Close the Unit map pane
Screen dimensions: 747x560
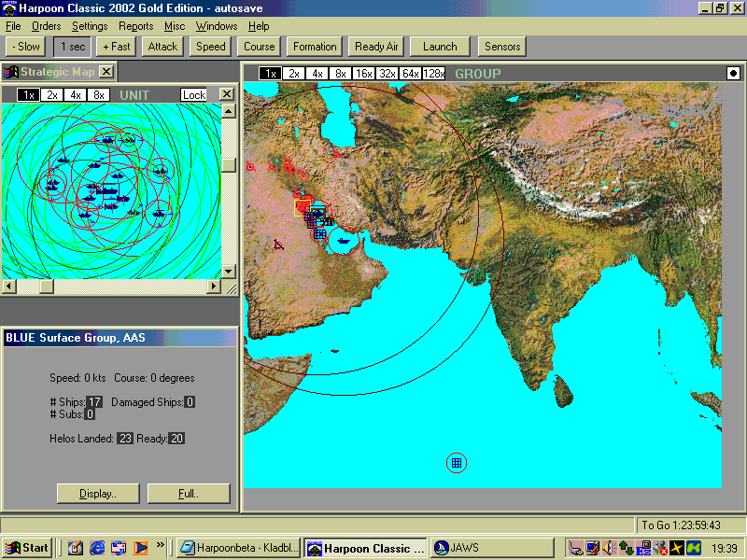tap(227, 94)
